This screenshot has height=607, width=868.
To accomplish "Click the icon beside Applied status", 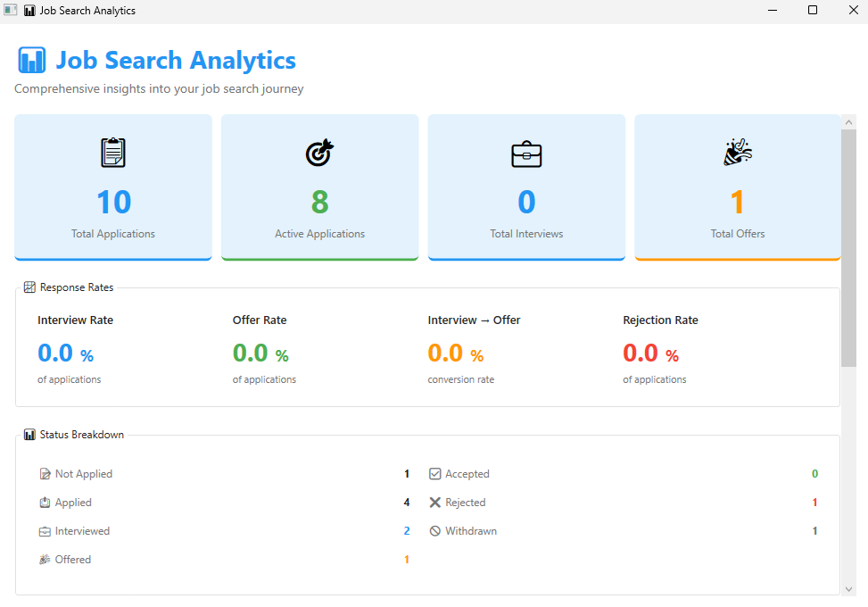I will tap(45, 502).
